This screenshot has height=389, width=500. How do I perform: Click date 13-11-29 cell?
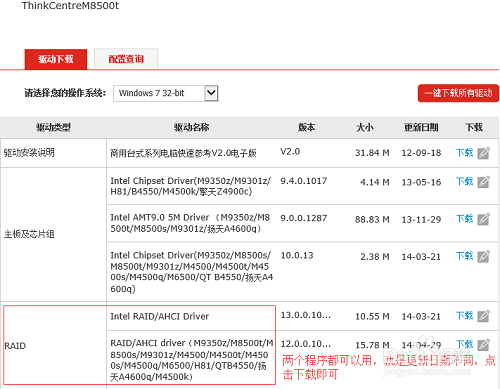(x=421, y=220)
